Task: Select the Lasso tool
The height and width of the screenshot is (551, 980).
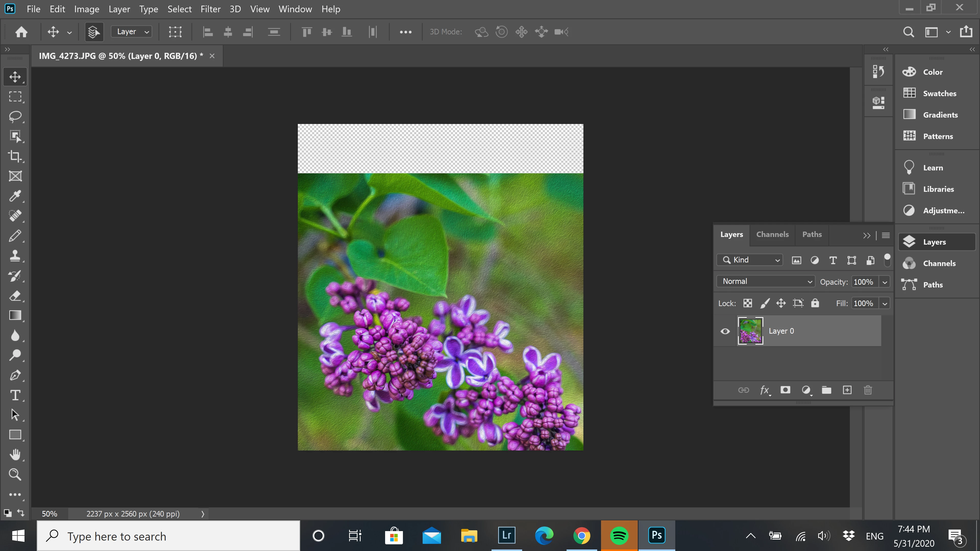Action: pos(15,116)
